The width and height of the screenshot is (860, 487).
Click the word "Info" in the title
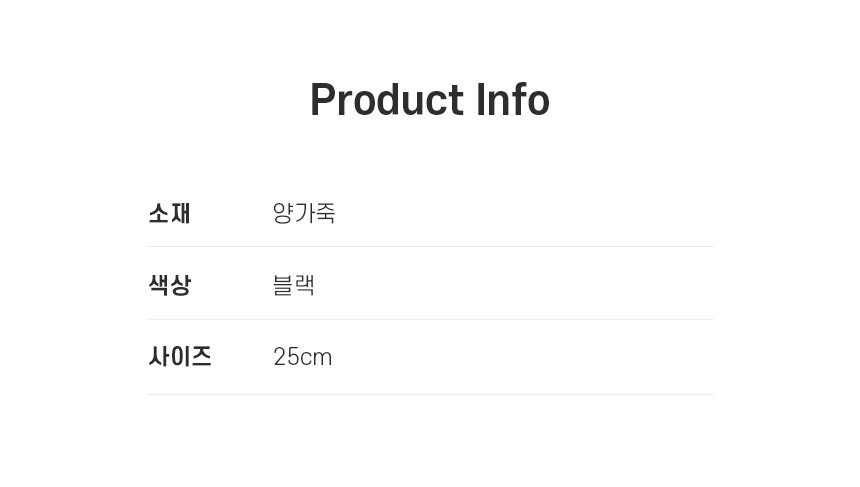click(512, 100)
